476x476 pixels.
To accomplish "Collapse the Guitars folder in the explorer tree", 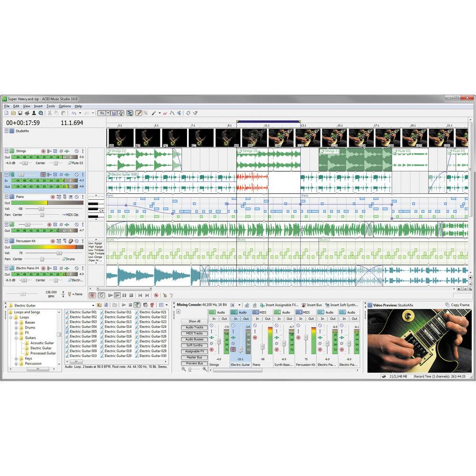I will (x=16, y=338).
